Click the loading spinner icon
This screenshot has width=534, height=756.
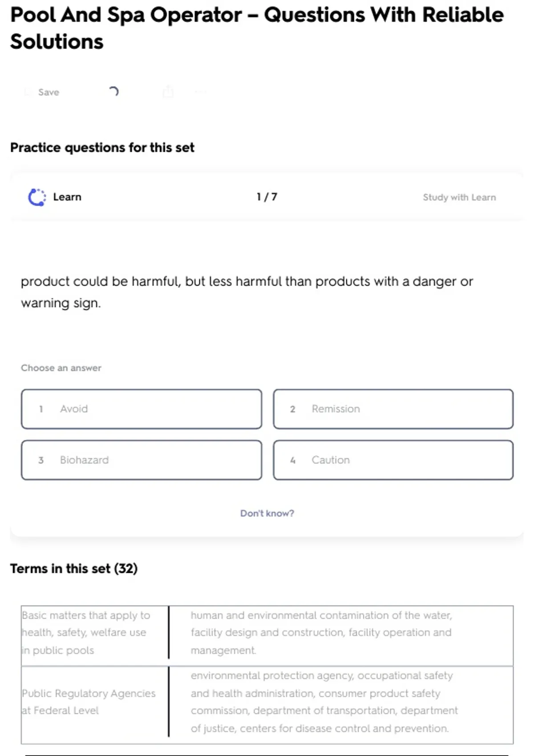[113, 92]
